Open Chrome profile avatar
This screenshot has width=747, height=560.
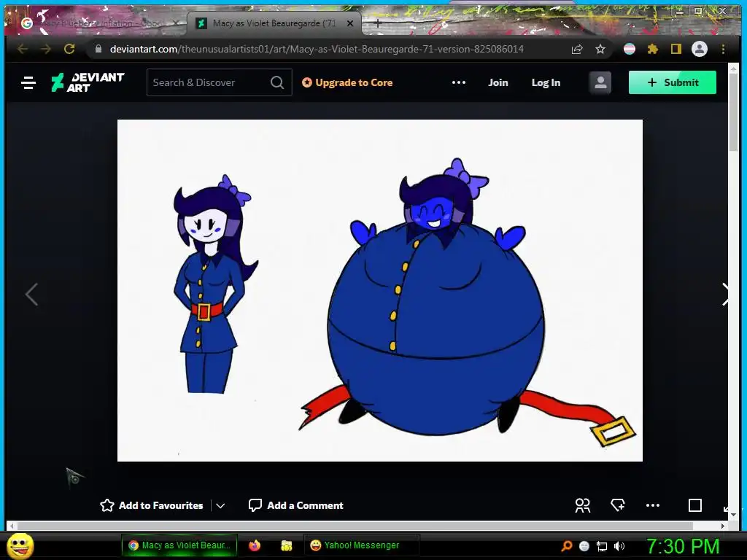point(700,49)
